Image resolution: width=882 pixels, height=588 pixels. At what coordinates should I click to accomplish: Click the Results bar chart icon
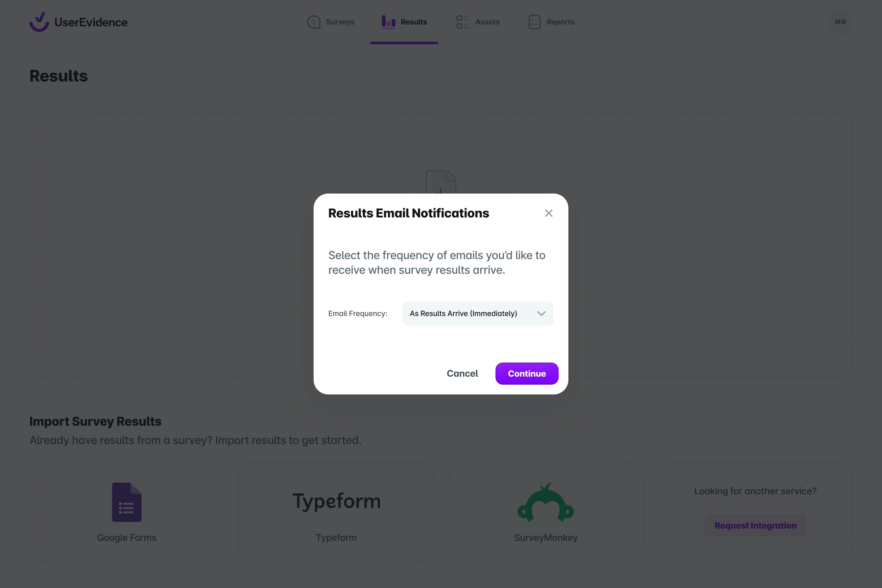[x=388, y=22]
